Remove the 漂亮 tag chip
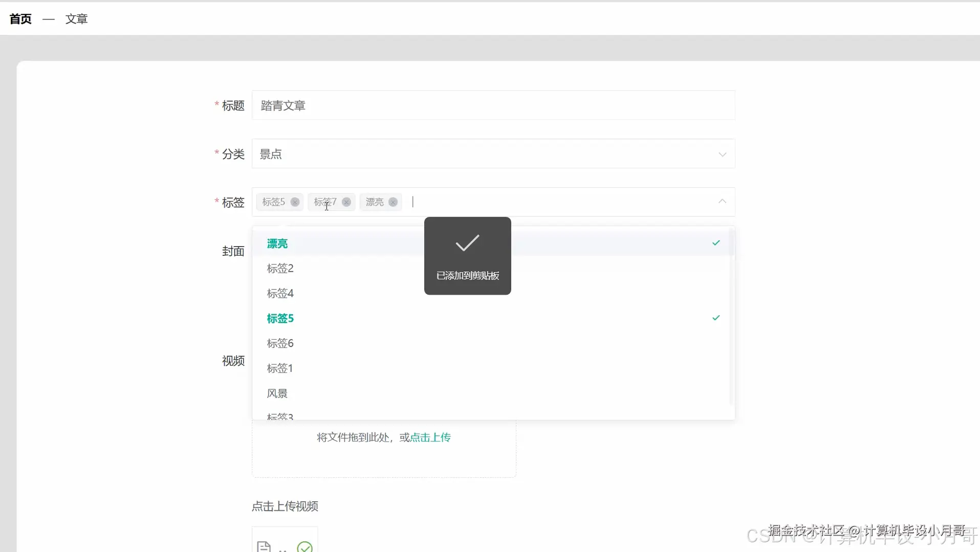This screenshot has height=552, width=980. 392,202
